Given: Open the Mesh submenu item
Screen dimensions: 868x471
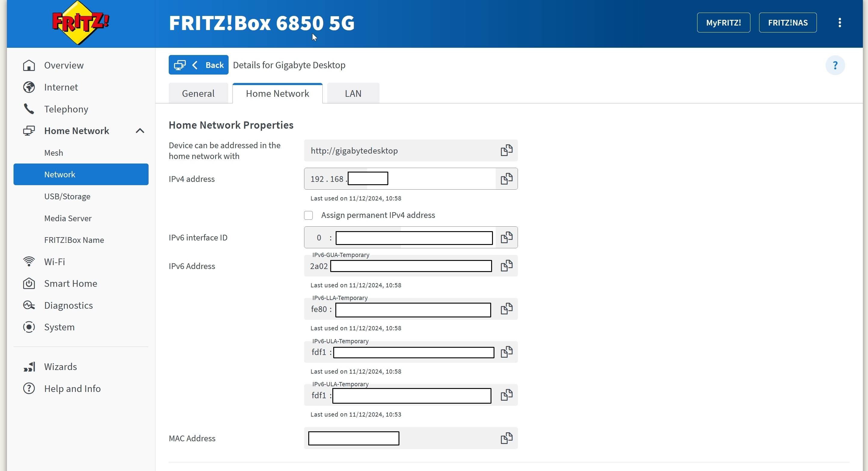Looking at the screenshot, I should 54,152.
